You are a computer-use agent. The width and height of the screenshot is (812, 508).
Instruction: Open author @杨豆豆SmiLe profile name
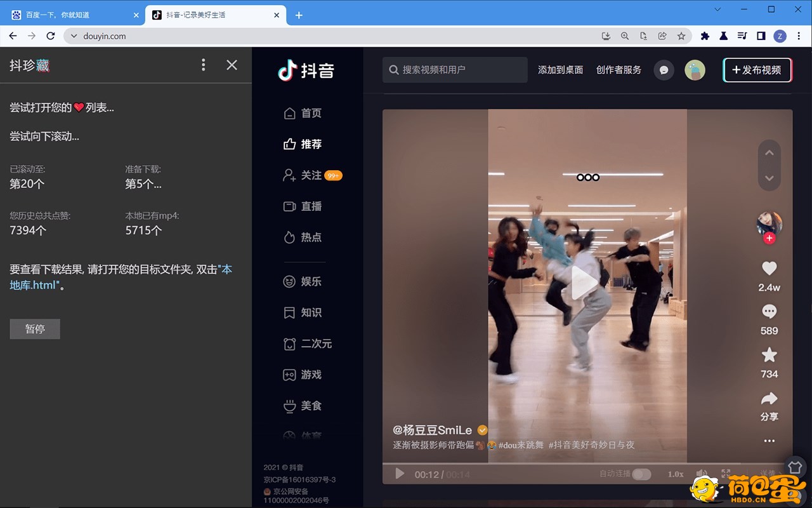[433, 430]
